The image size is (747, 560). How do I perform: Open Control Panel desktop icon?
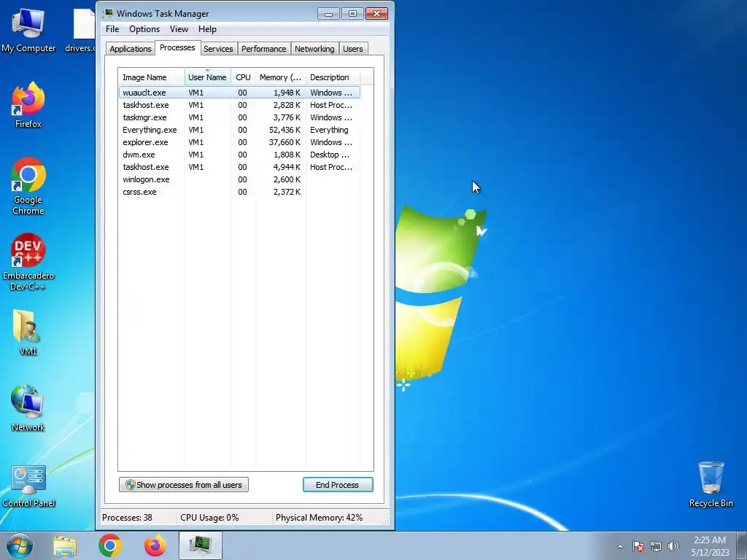click(28, 486)
